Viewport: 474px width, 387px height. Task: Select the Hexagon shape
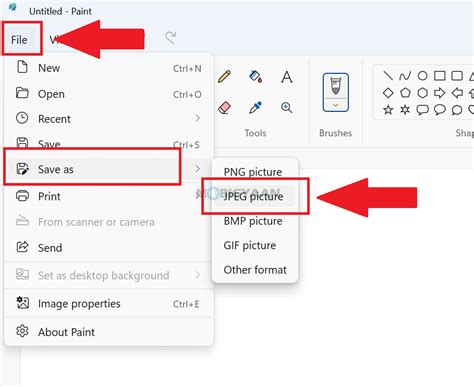[422, 93]
